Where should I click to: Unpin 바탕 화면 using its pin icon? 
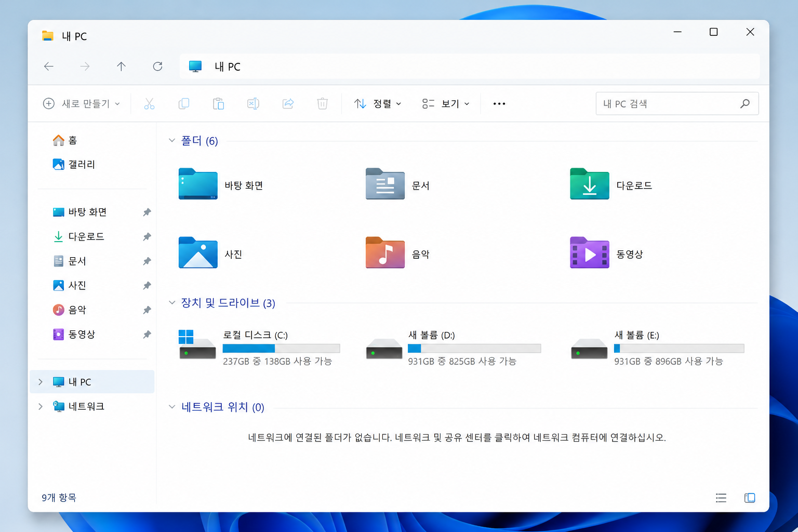pyautogui.click(x=147, y=212)
